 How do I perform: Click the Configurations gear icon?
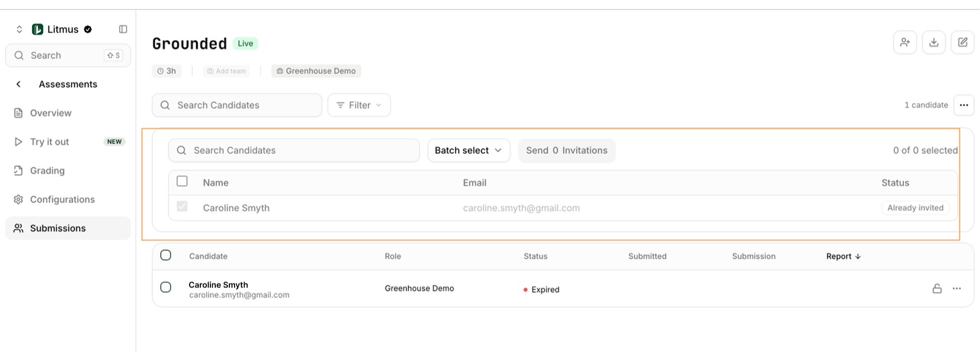click(x=19, y=199)
